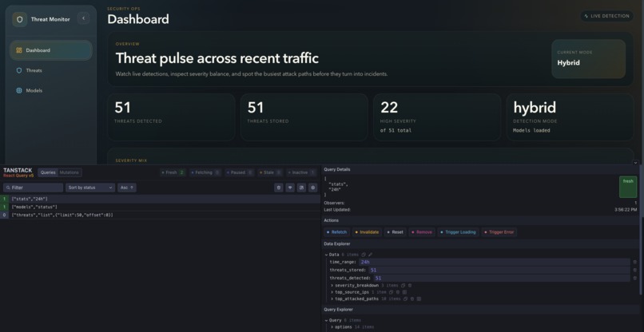The height and width of the screenshot is (332, 644).
Task: Click the Remove action button
Action: (x=422, y=232)
